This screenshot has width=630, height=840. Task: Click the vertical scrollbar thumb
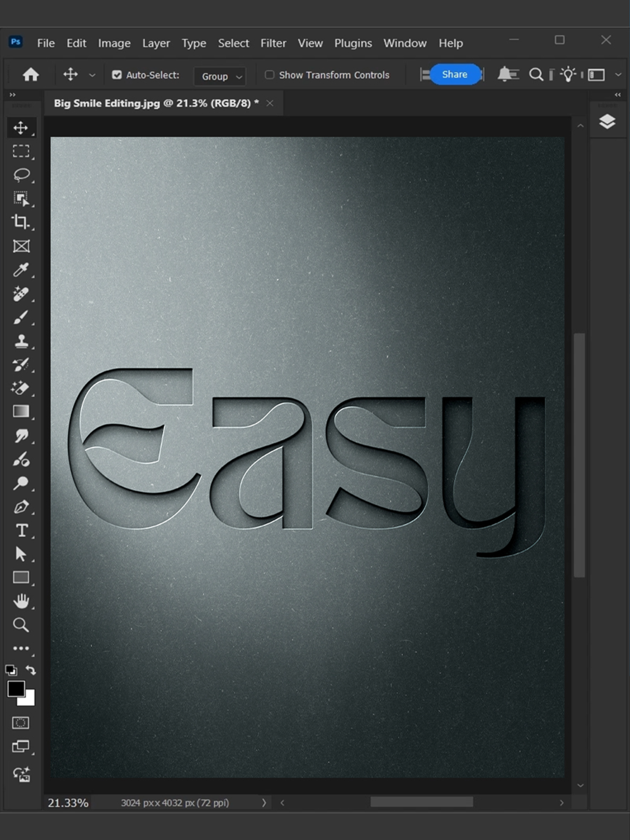point(580,455)
